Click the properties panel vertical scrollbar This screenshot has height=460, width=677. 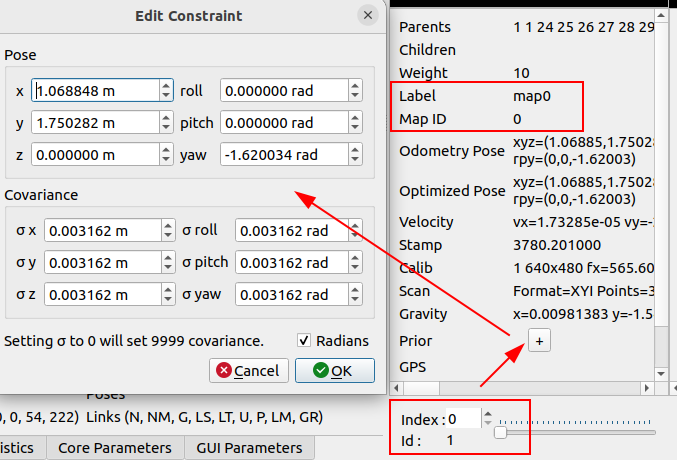pyautogui.click(x=661, y=200)
